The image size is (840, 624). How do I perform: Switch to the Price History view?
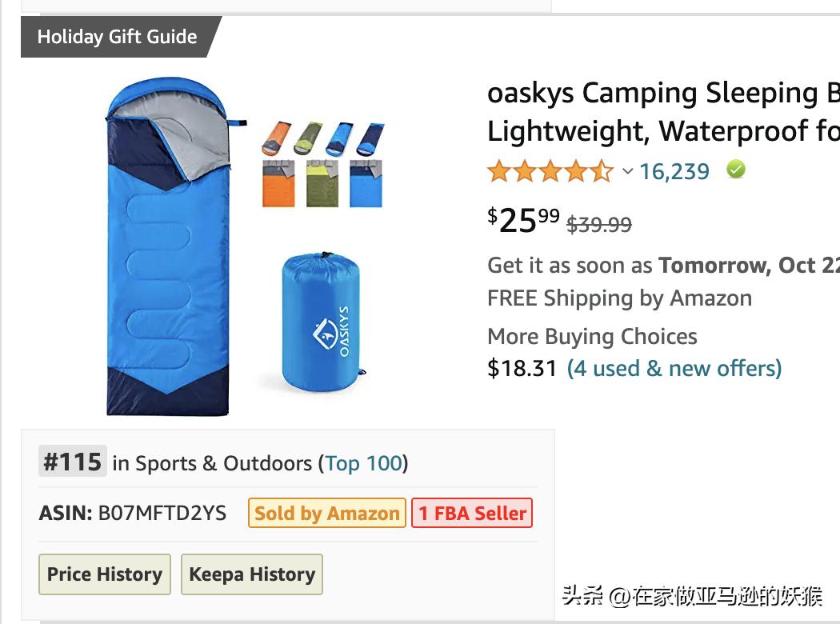[x=104, y=574]
